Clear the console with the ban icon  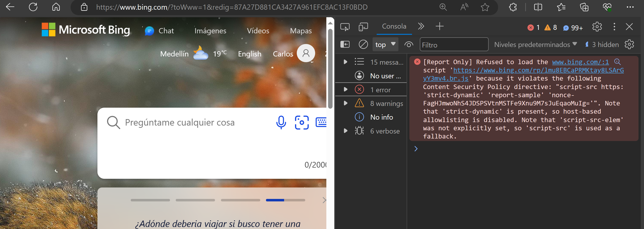(x=363, y=45)
